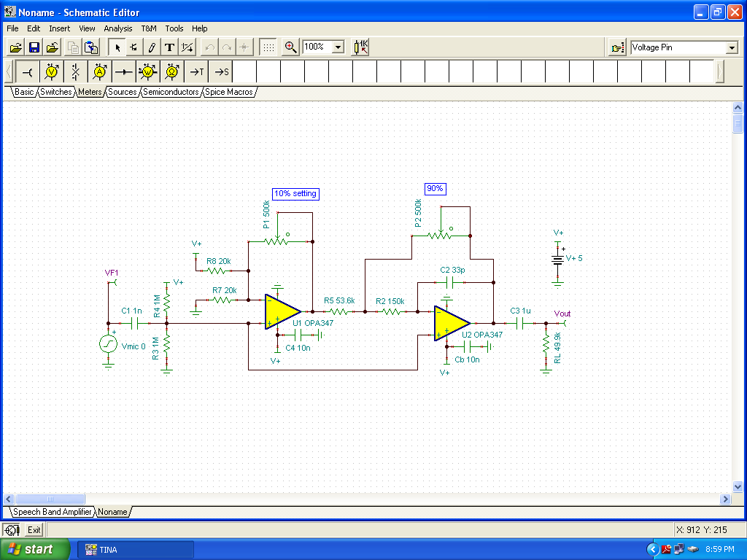Open the T&M menu
Screen dimensions: 747x560
click(x=149, y=28)
